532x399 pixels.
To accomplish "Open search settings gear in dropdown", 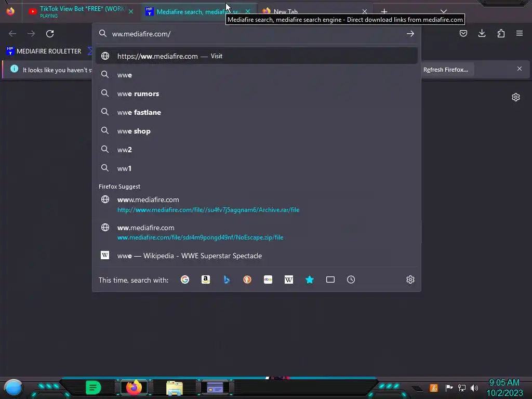I will tap(410, 280).
